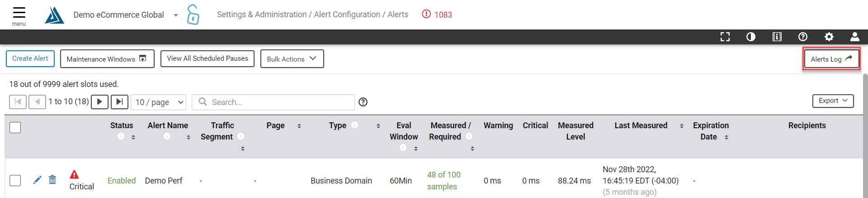Click into the Search alerts field

click(273, 102)
